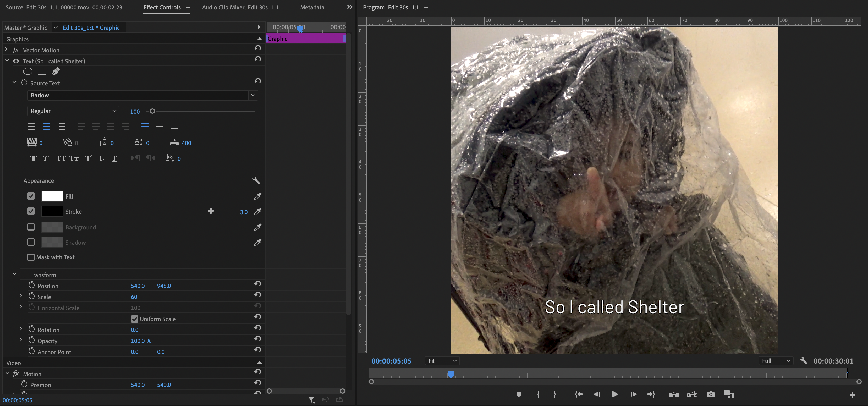The height and width of the screenshot is (406, 868).
Task: Open the Fit zoom level dropdown
Action: 442,361
